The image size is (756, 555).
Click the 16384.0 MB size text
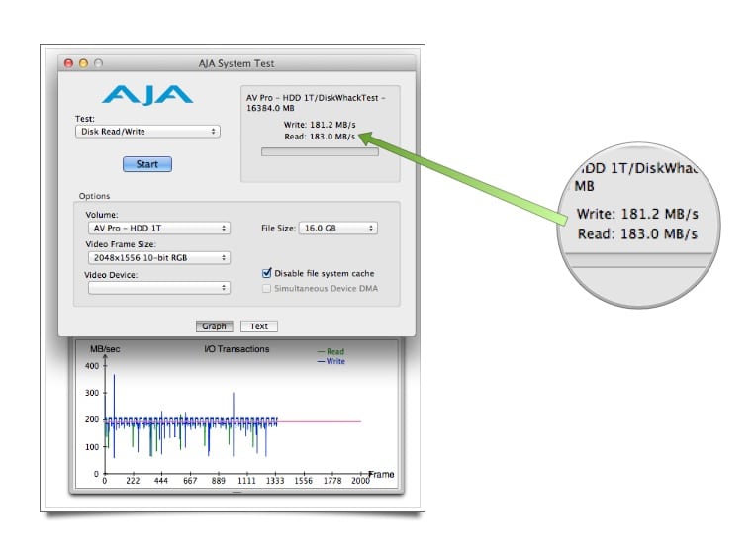click(270, 108)
